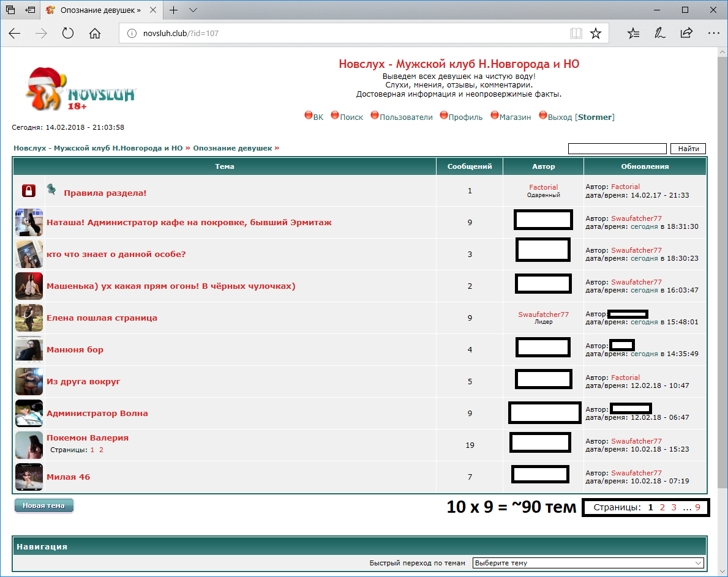The height and width of the screenshot is (577, 728).
Task: Click the 'Новая тема' button
Action: pyautogui.click(x=43, y=506)
